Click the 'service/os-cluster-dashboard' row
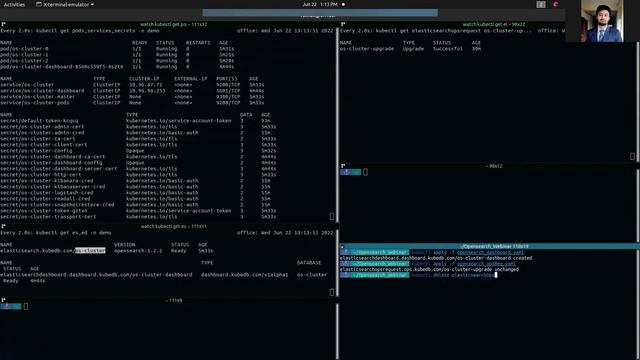Image resolution: width=640 pixels, height=360 pixels. [x=132, y=91]
